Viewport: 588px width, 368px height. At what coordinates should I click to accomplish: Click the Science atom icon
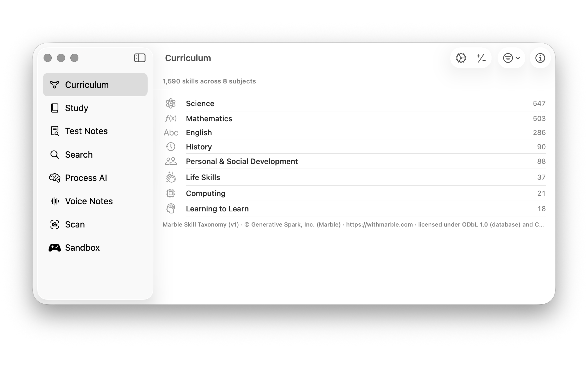tap(171, 103)
